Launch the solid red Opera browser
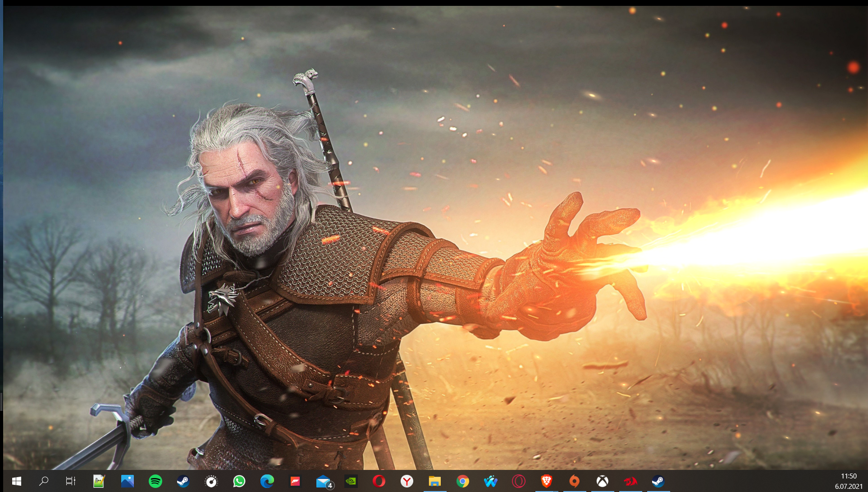The width and height of the screenshot is (868, 492). click(379, 481)
